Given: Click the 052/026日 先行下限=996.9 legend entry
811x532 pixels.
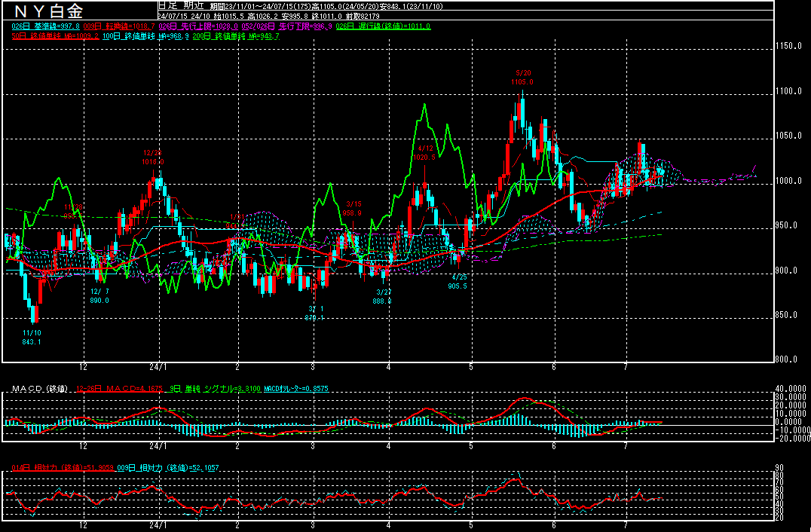Looking at the screenshot, I should click(286, 26).
